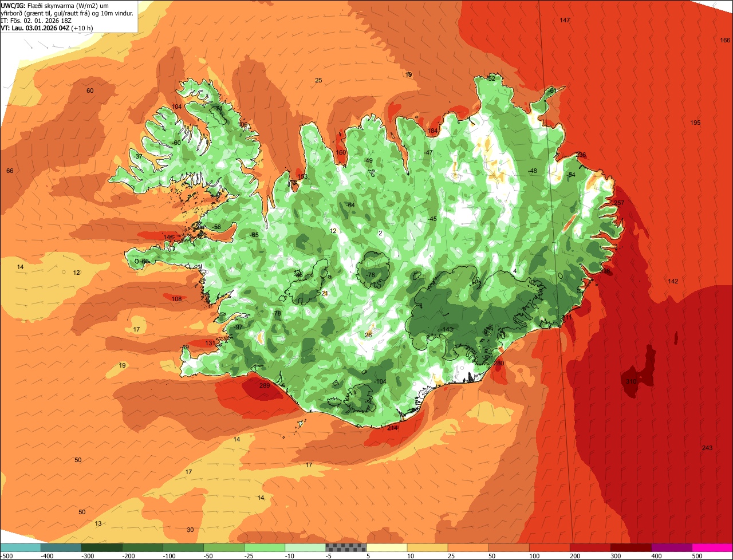
Task: Click the initial time "IT: Fös. 02. 01. 2026 18Z"
Action: (x=36, y=20)
